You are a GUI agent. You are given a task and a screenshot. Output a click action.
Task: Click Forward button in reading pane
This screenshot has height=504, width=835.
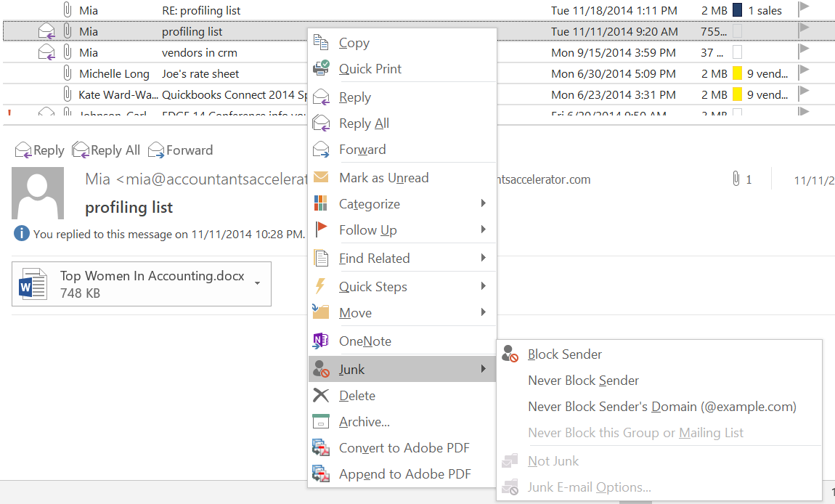181,150
